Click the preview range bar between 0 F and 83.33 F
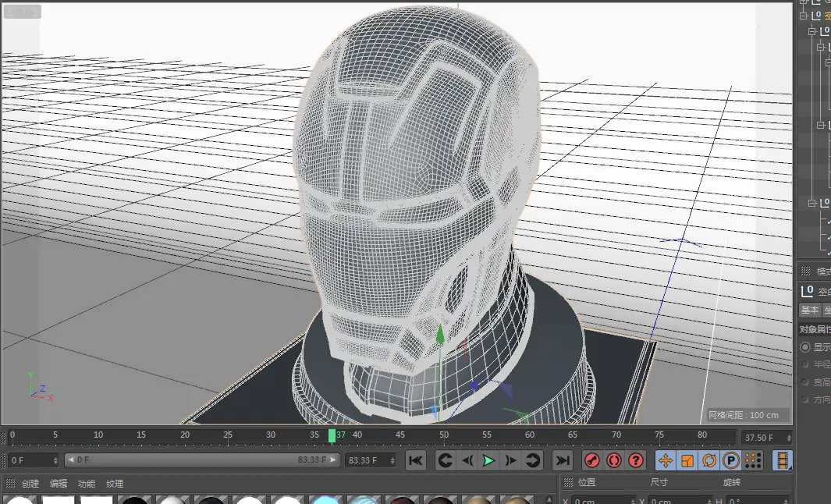 coord(201,460)
